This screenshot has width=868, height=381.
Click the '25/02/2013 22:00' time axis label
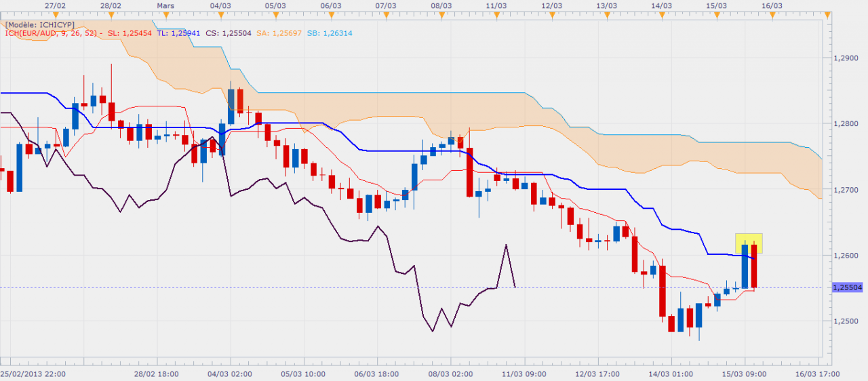(x=33, y=374)
